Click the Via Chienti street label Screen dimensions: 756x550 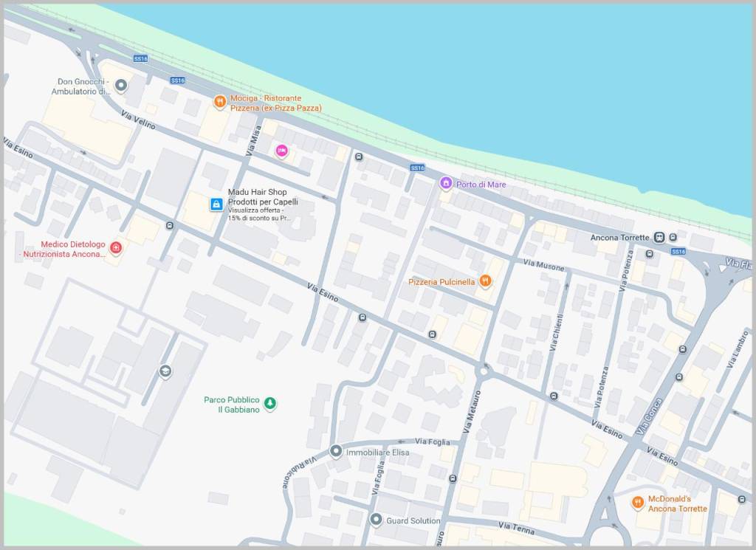[556, 332]
